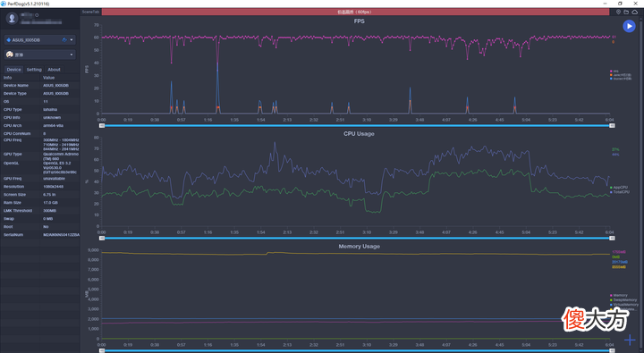Viewport: 644px width, 353px height.
Task: Switch to the Device tab
Action: point(13,70)
